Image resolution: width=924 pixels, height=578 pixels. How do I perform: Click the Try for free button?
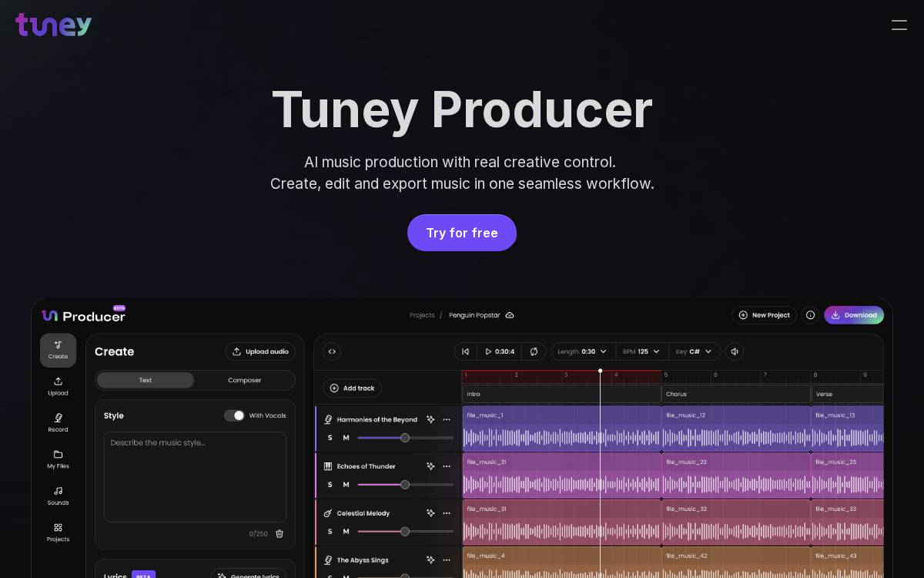(462, 233)
